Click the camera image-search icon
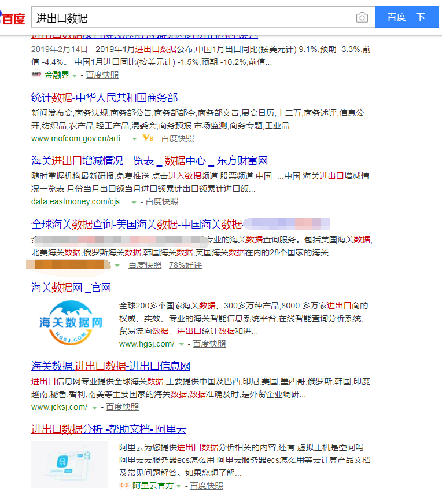442x504 pixels. [x=362, y=17]
